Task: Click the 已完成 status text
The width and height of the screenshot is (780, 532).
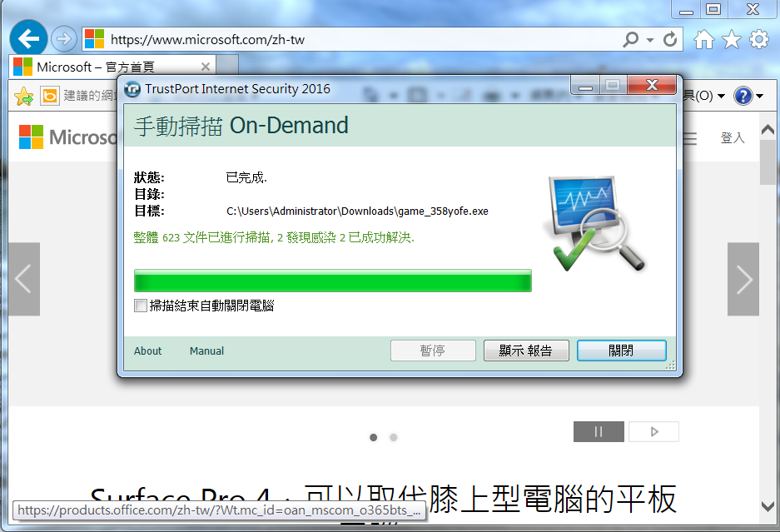Action: 246,177
